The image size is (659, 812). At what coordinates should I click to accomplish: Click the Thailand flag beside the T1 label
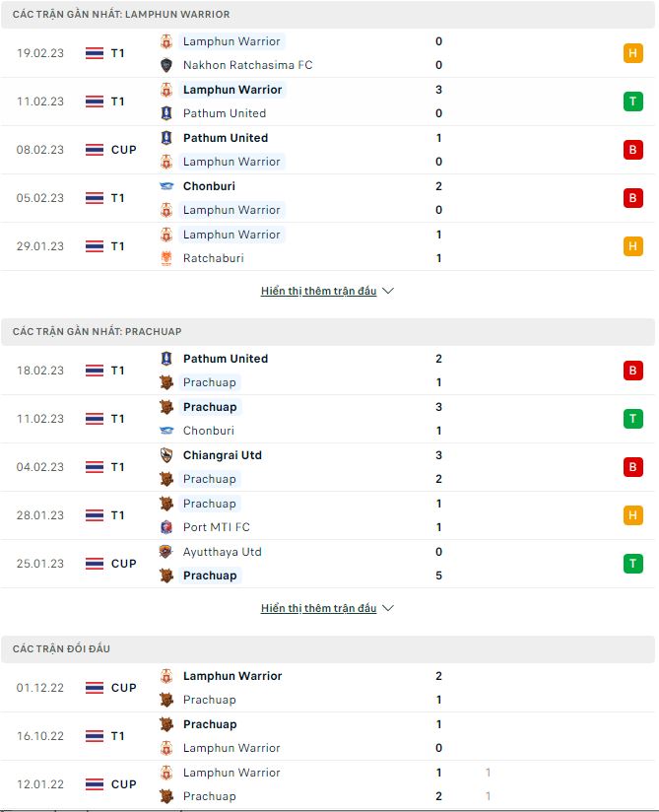point(96,53)
